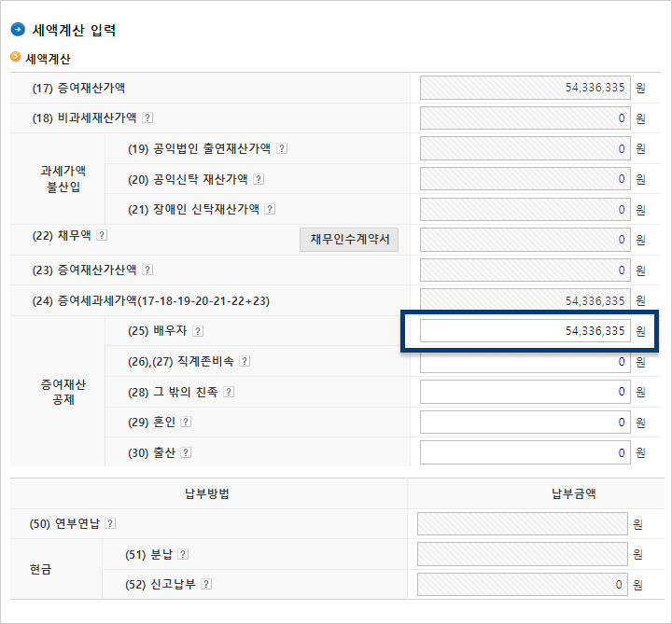The height and width of the screenshot is (624, 672).
Task: Open help icon next to (29) 혼인
Action: coord(186,422)
